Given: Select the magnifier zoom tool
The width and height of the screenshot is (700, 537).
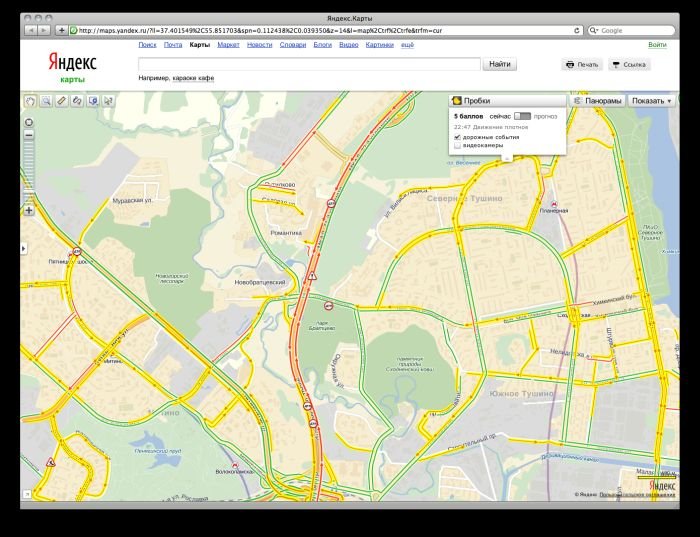Looking at the screenshot, I should 46,100.
